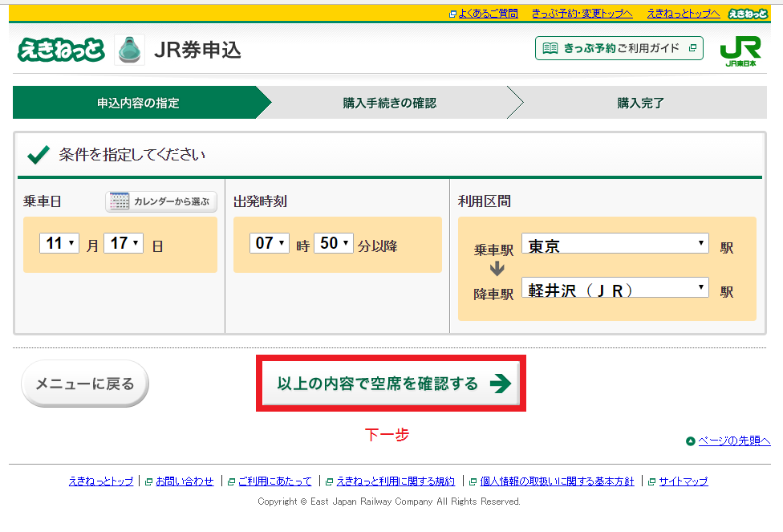Image resolution: width=783 pixels, height=532 pixels.
Task: Click the 購入完了 step tab
Action: (641, 103)
